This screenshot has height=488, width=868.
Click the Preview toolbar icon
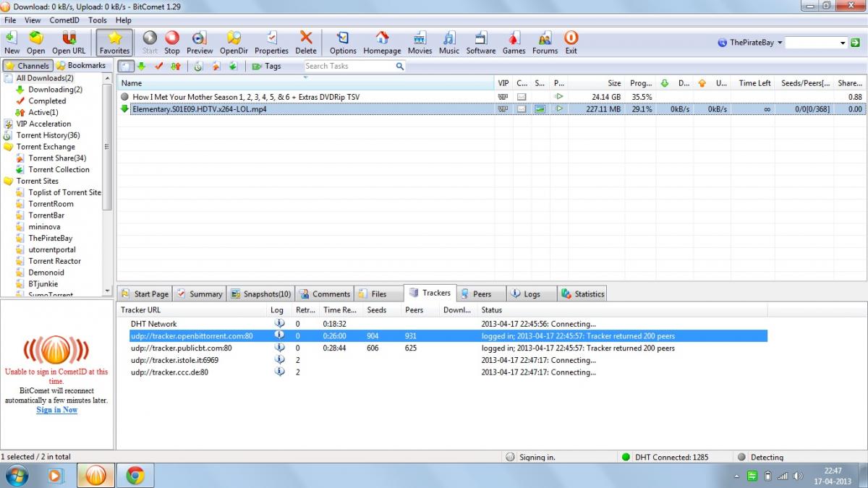(200, 42)
